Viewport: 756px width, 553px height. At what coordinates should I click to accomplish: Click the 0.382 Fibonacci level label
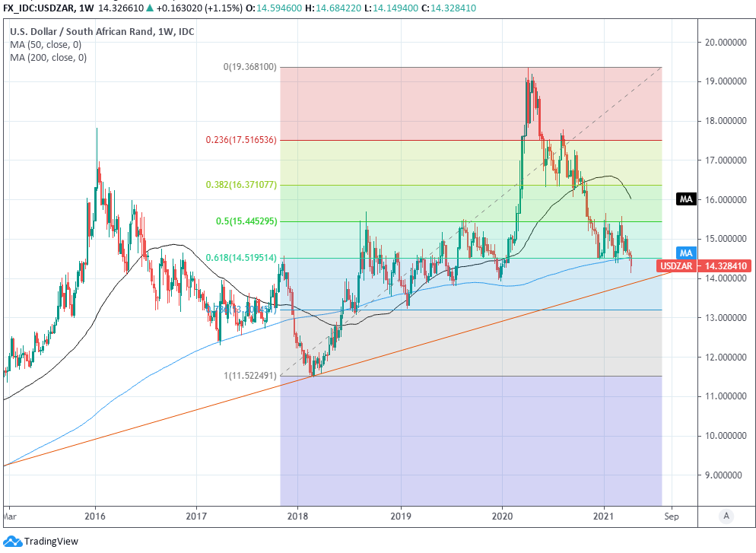241,185
